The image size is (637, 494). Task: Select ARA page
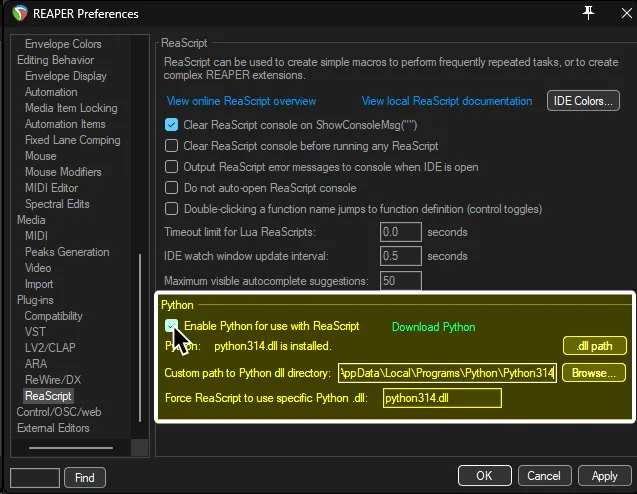[x=36, y=364]
